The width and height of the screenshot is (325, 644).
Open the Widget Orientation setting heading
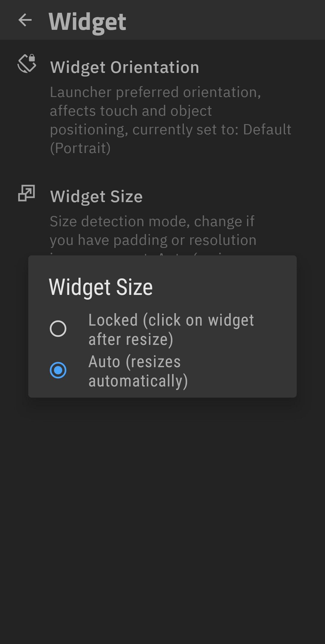point(125,67)
